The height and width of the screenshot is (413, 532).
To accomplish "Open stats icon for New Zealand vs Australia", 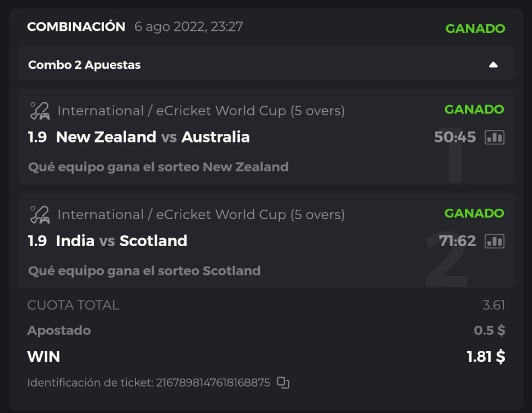I will (494, 137).
